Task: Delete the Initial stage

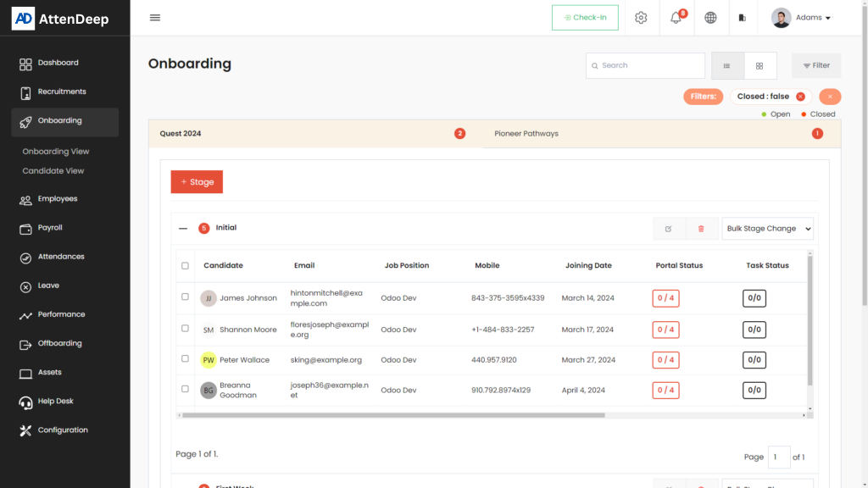Action: click(x=701, y=229)
